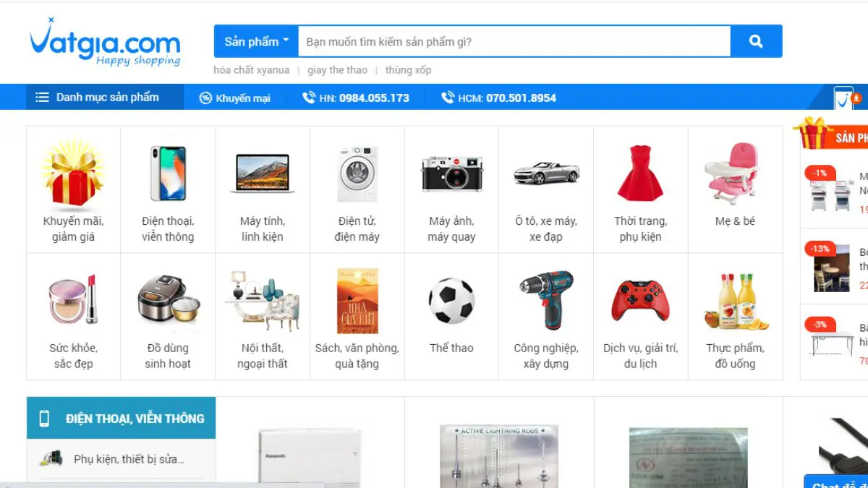Open the drill 'Công nghiệp, xây dựng' category
Viewport: 868px width, 488px height.
tap(546, 301)
